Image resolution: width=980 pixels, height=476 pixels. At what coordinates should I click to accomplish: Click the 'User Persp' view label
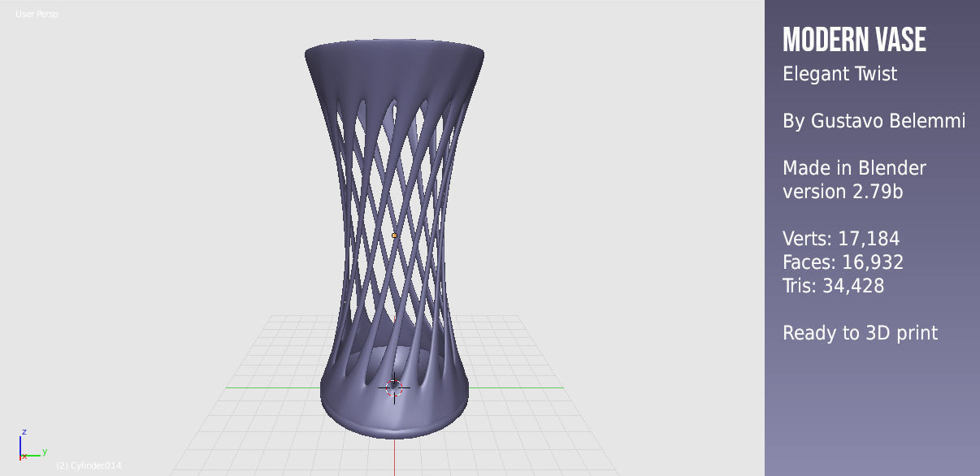[x=37, y=14]
